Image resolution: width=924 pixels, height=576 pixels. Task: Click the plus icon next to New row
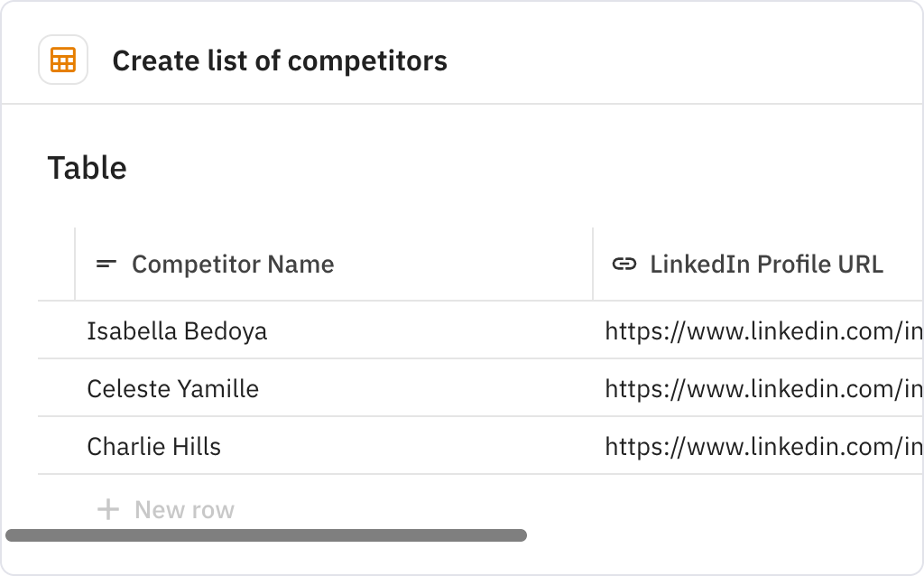pyautogui.click(x=107, y=508)
